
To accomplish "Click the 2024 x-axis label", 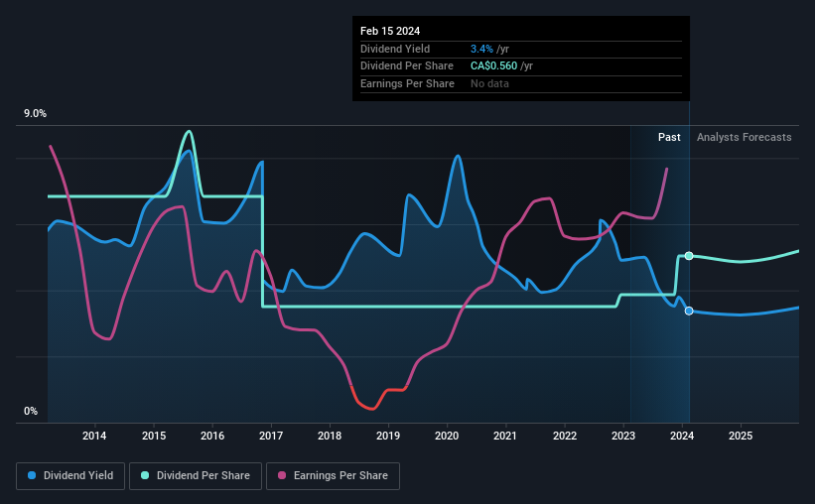I will coord(682,436).
